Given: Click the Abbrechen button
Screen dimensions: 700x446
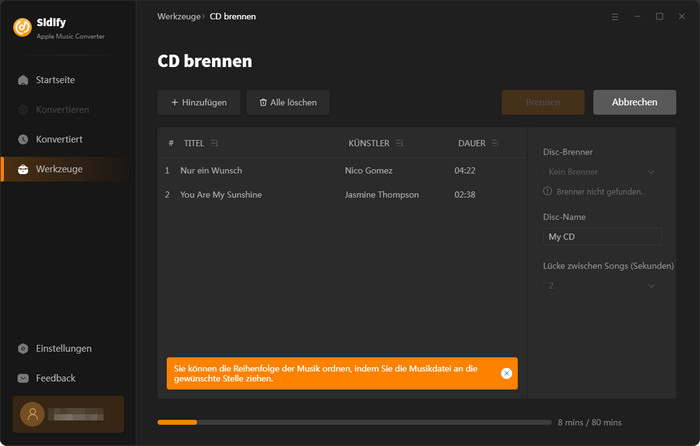Looking at the screenshot, I should pyautogui.click(x=634, y=102).
